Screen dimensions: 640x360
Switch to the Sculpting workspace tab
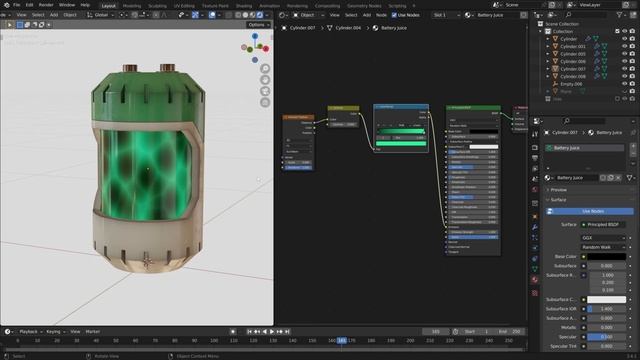(x=157, y=6)
